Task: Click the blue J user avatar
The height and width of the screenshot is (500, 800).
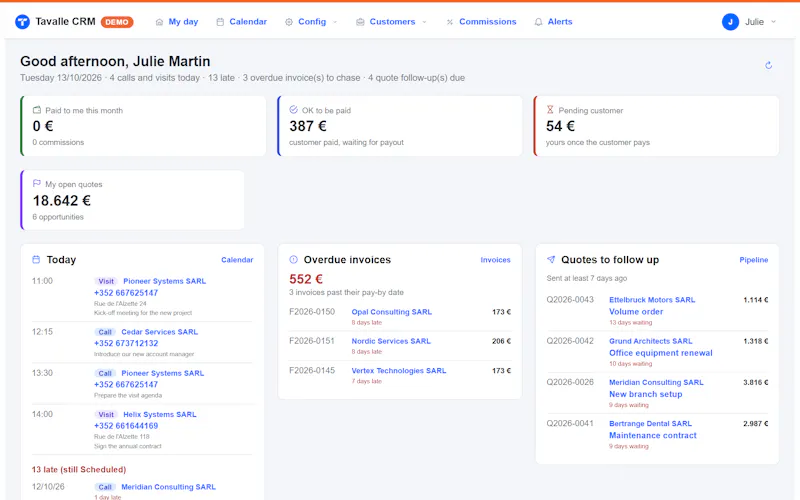Action: pos(730,22)
